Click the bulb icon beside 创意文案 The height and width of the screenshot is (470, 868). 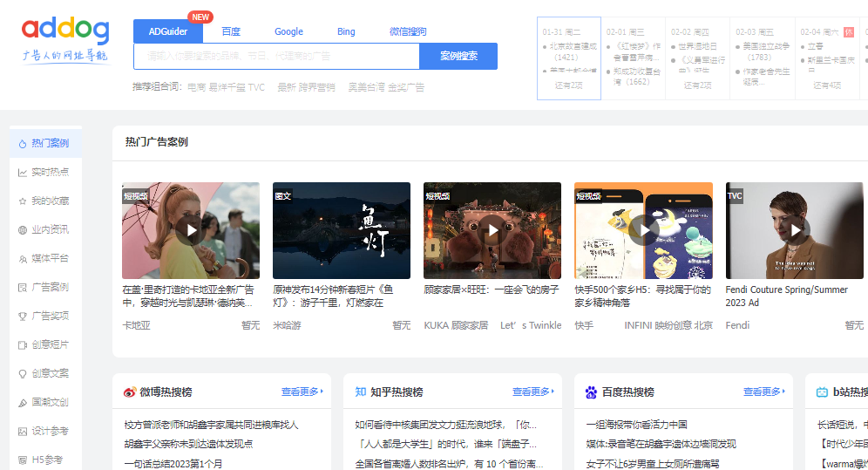[x=23, y=374]
